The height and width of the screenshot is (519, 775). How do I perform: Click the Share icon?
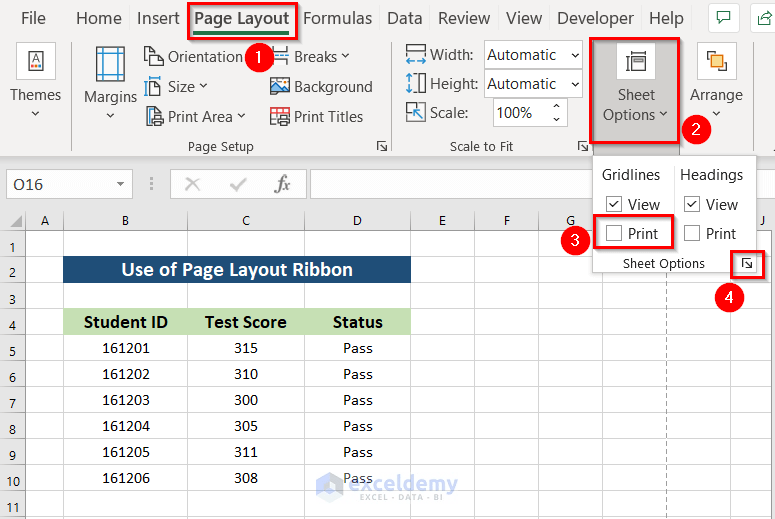[764, 18]
